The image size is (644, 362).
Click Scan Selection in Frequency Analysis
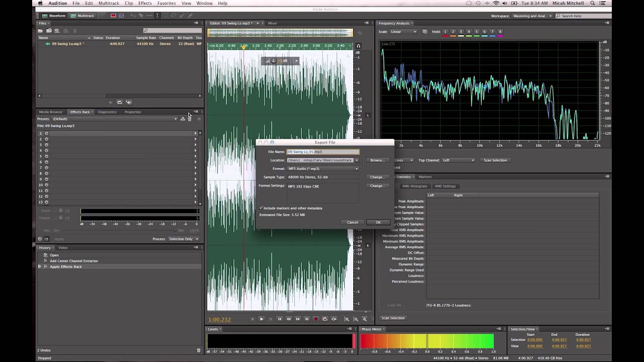[495, 160]
